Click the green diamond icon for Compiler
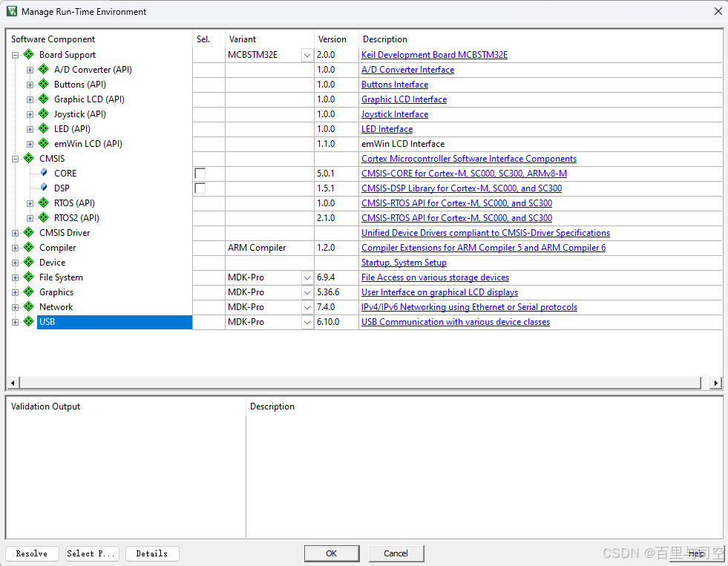728x566 pixels. click(29, 247)
